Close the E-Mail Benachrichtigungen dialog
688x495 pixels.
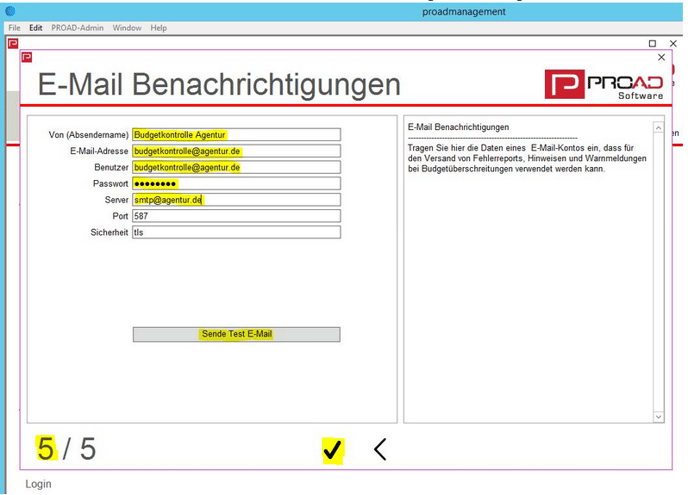click(661, 58)
